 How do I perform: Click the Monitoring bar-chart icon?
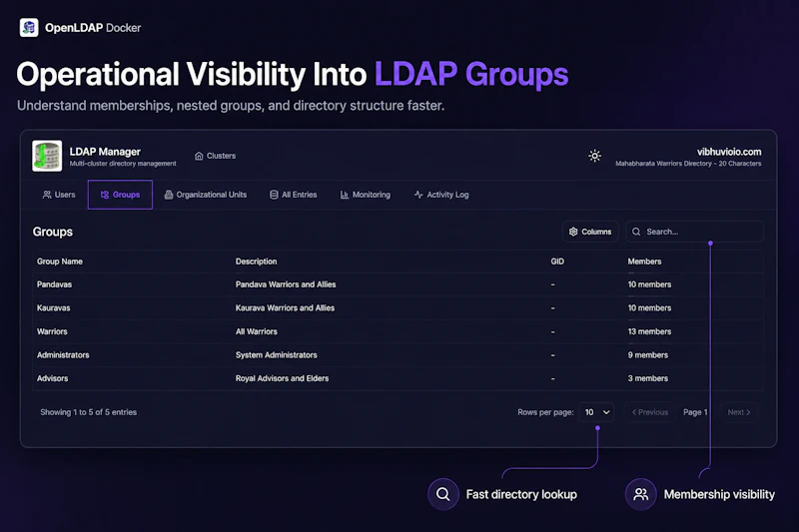(344, 195)
